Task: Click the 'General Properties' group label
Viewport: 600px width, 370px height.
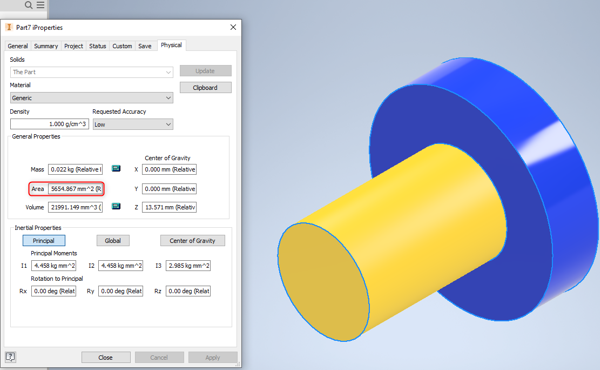Action: tap(36, 137)
